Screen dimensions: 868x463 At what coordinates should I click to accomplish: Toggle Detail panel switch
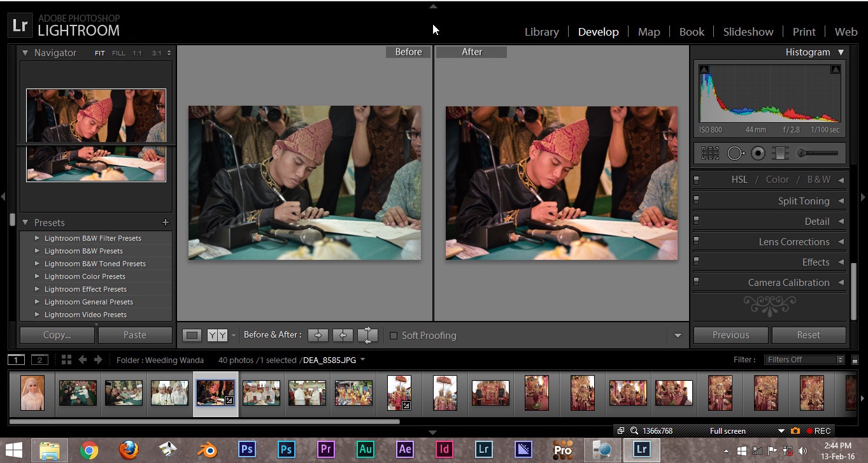point(696,221)
